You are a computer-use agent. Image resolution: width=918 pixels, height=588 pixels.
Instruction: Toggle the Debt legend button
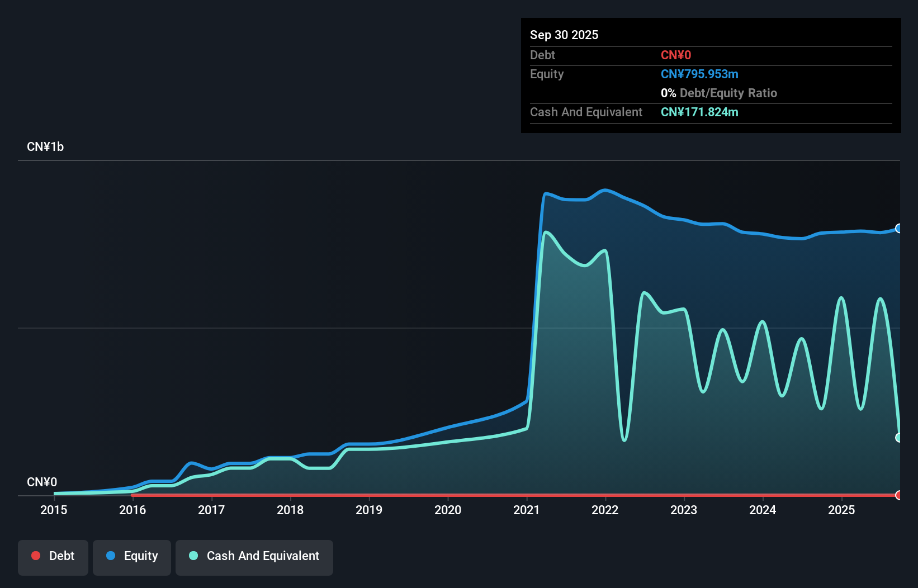click(53, 557)
